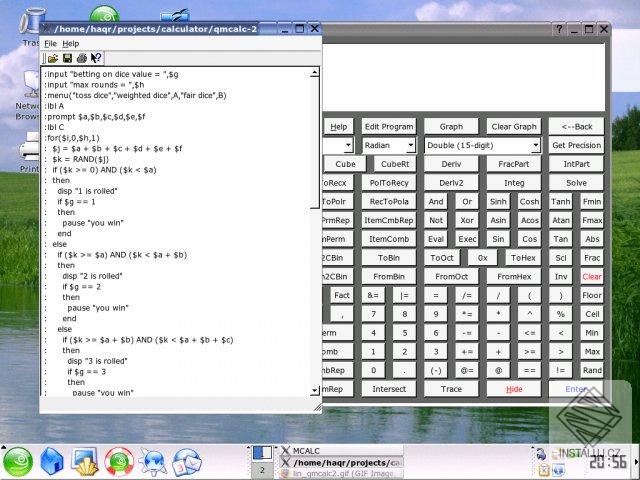
Task: Click the calculator display input area
Action: click(x=464, y=76)
